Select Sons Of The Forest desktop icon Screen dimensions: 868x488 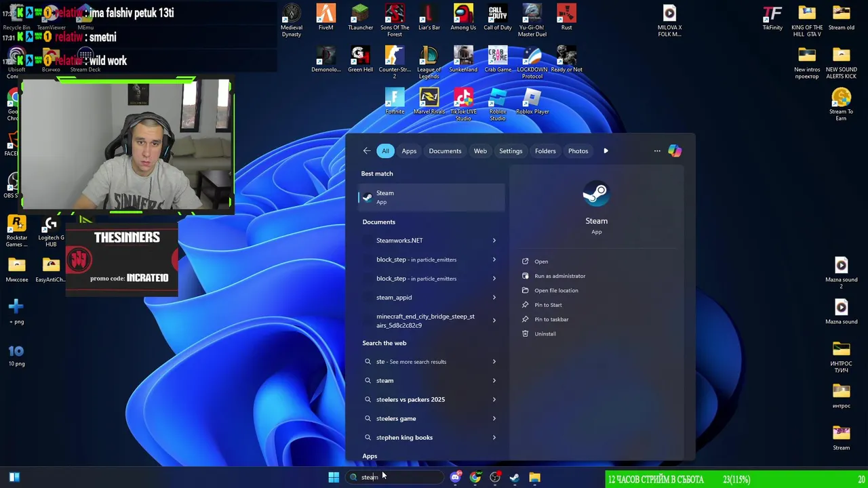click(x=395, y=20)
